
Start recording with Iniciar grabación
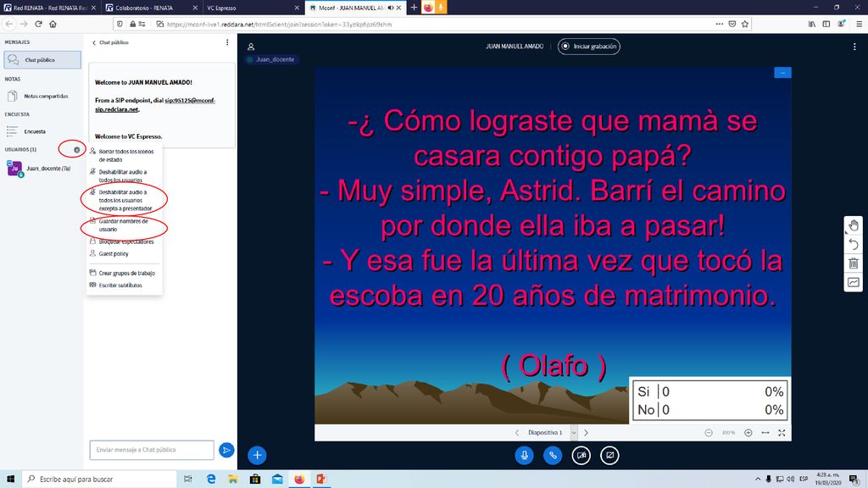point(589,47)
